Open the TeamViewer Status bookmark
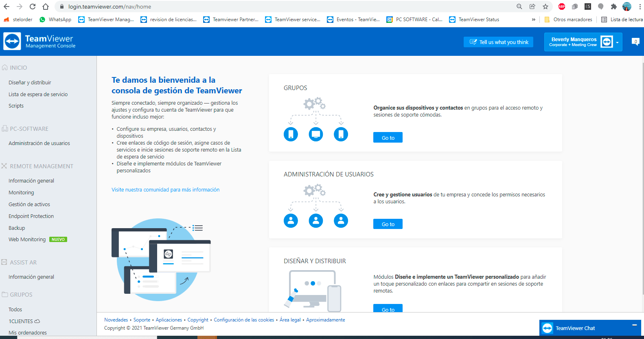This screenshot has width=644, height=339. [x=474, y=20]
